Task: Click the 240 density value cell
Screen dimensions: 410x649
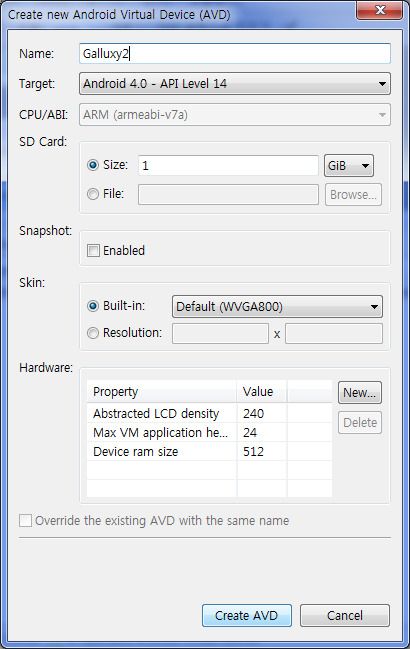Action: (x=262, y=413)
